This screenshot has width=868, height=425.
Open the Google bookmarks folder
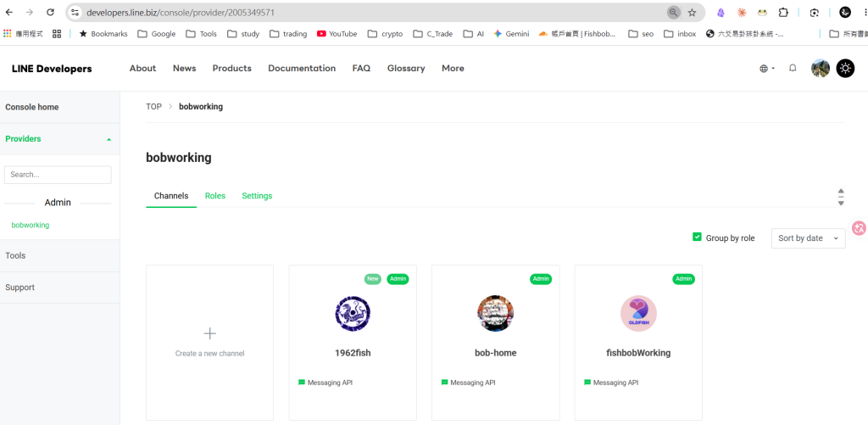pyautogui.click(x=157, y=34)
